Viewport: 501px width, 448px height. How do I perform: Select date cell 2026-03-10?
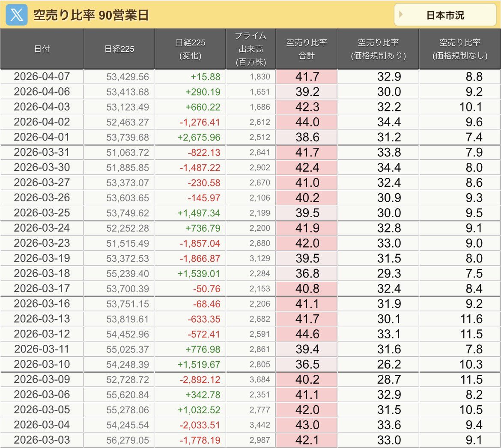coord(42,364)
